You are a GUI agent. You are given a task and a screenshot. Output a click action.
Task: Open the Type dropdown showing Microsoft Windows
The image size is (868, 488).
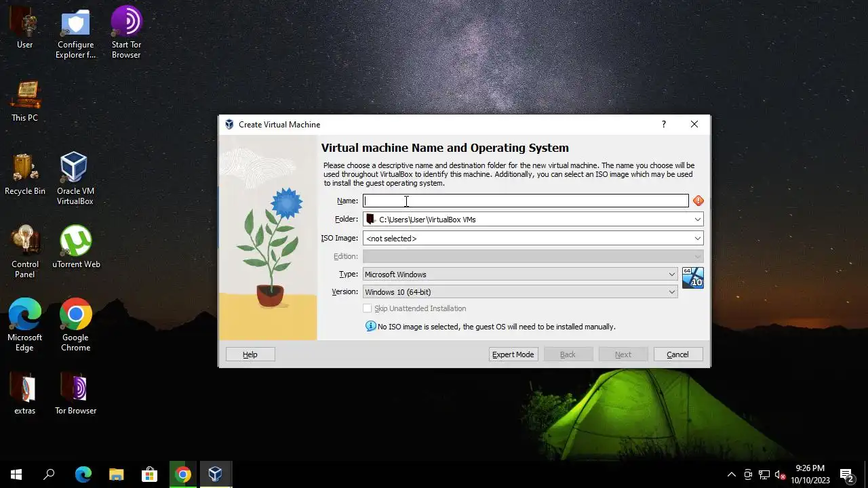[520, 274]
